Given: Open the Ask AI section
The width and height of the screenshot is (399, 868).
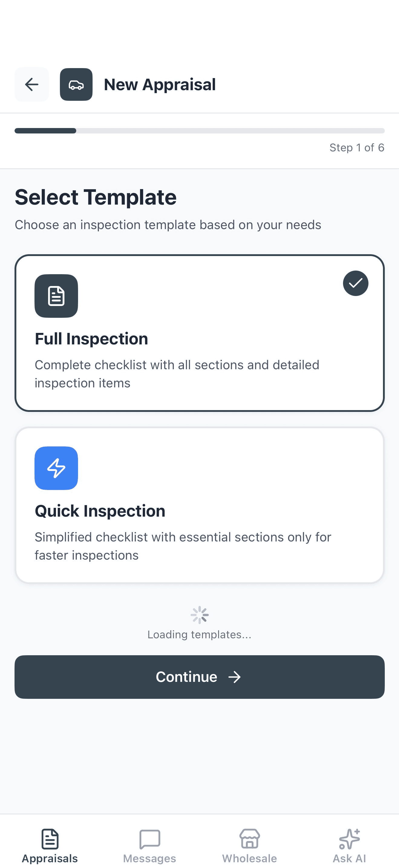Looking at the screenshot, I should (x=349, y=846).
